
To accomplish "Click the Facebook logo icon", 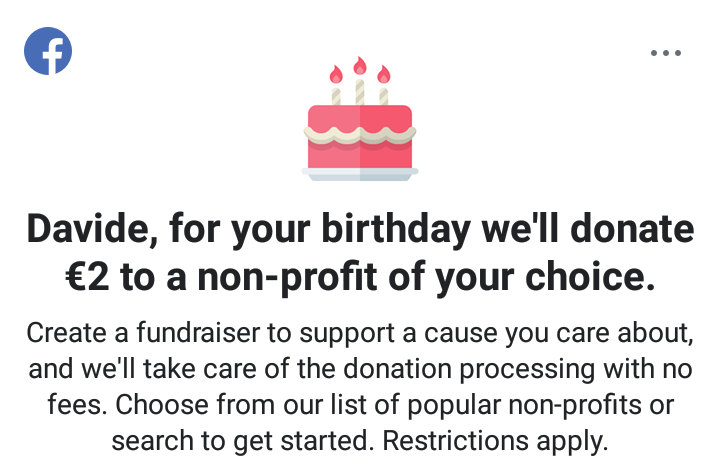I will pos(48,51).
